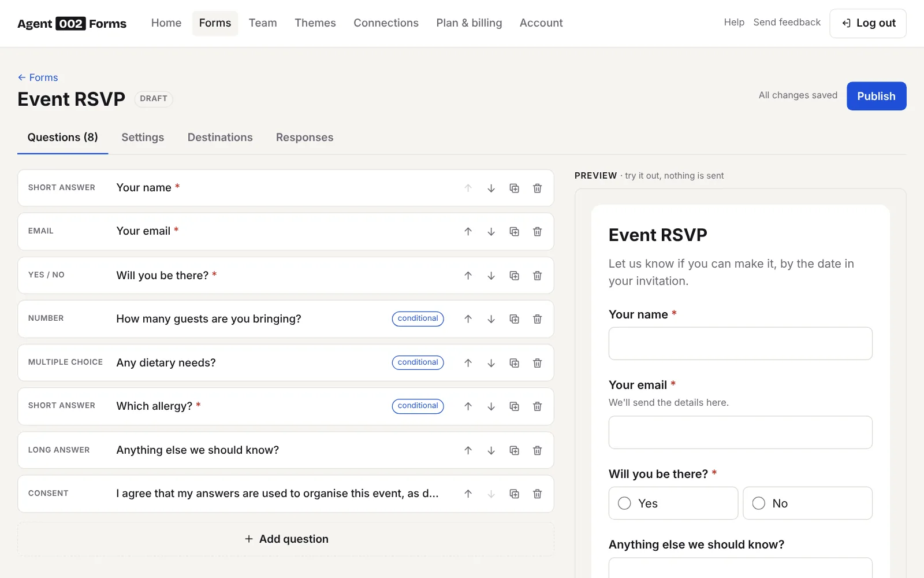This screenshot has height=578, width=924.
Task: Open the Account page
Action: click(541, 23)
